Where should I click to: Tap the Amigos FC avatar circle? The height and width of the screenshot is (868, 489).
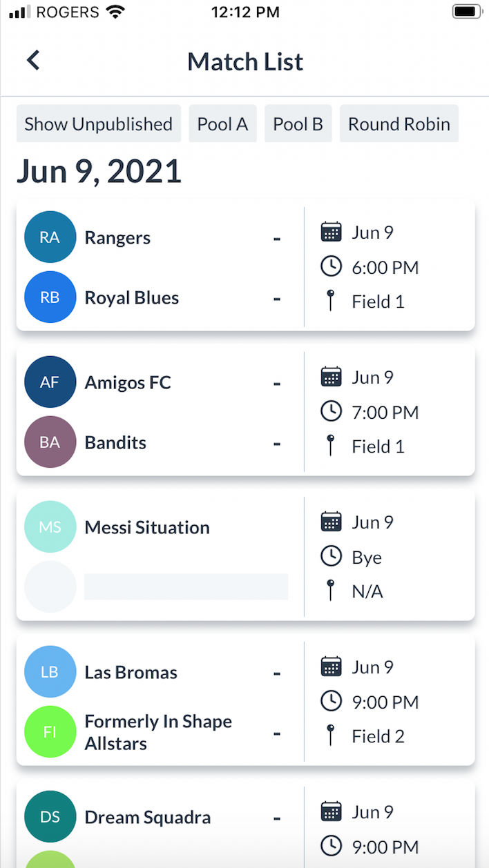click(50, 382)
